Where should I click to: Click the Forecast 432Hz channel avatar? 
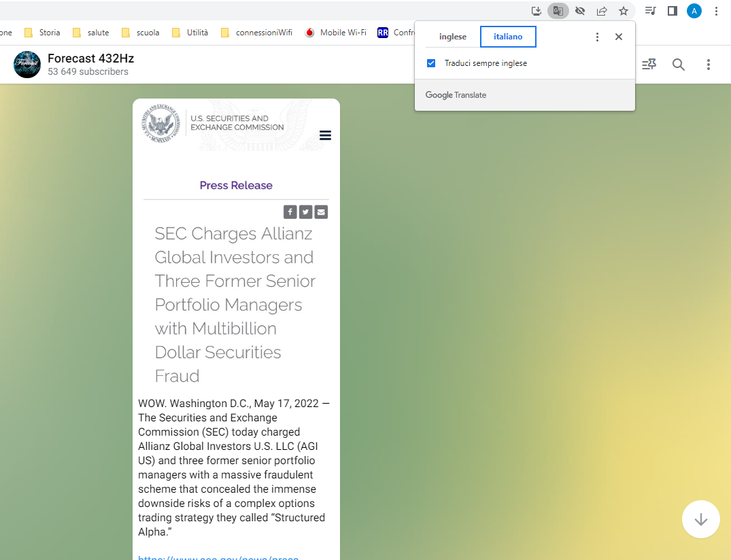tap(27, 65)
